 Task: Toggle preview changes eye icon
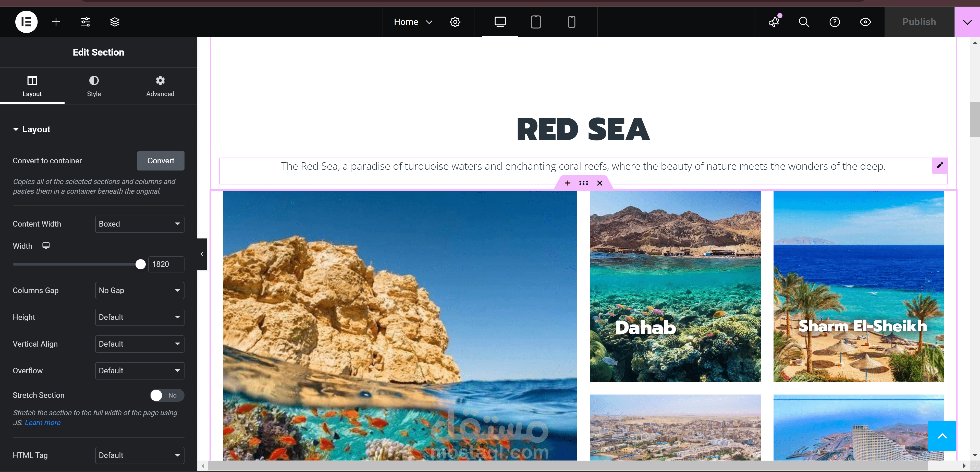(x=865, y=22)
